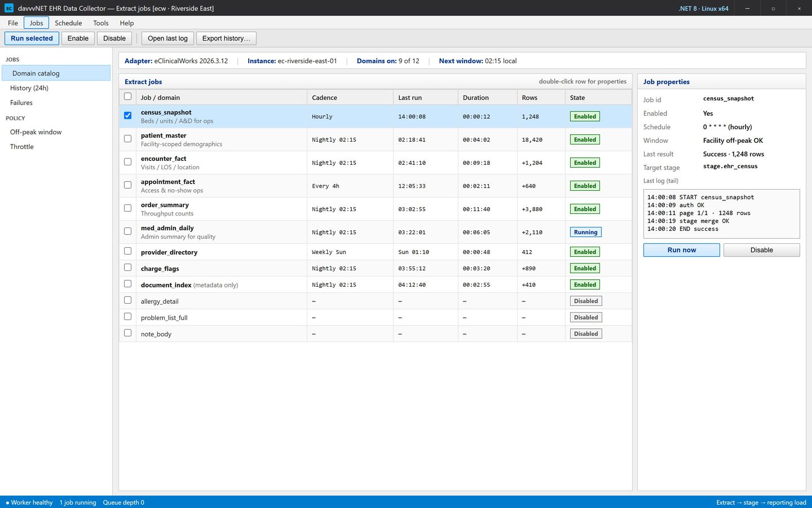The width and height of the screenshot is (812, 508).
Task: Sort by Job / domain column header
Action: (221, 97)
